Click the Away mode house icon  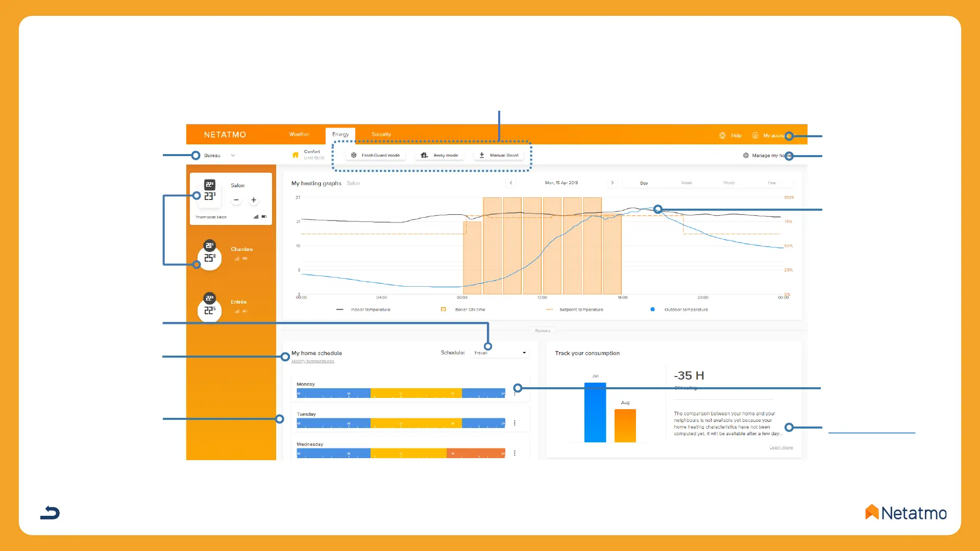[424, 155]
